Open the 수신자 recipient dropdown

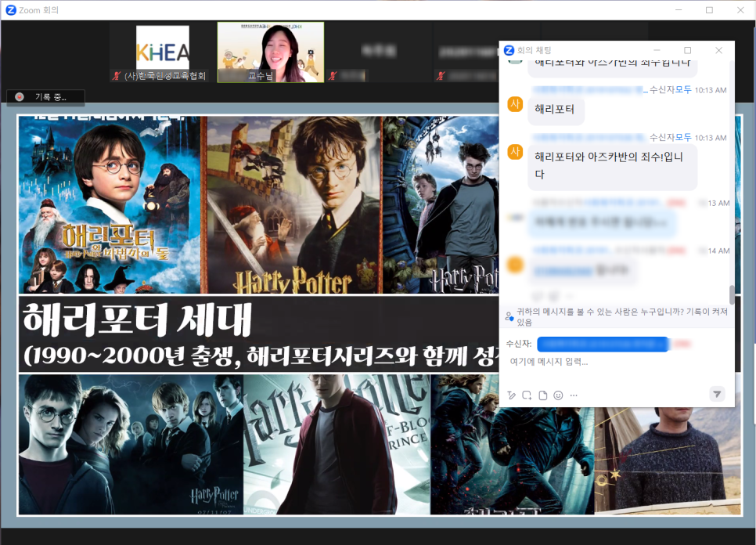(603, 344)
